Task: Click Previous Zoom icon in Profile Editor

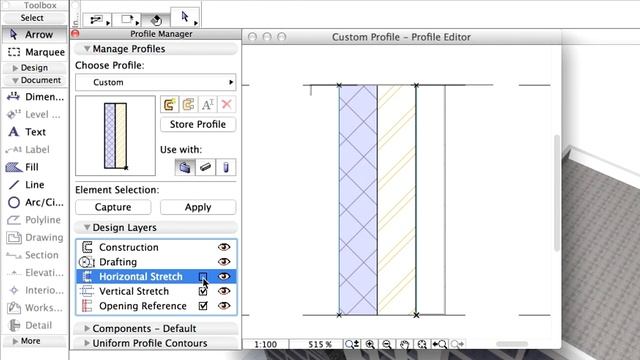Action: coord(439,344)
